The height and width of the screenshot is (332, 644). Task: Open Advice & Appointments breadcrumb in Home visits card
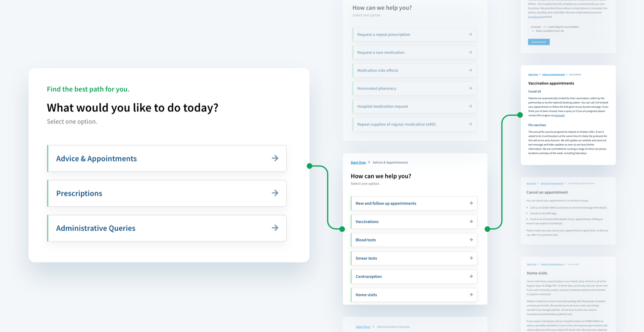pyautogui.click(x=552, y=264)
